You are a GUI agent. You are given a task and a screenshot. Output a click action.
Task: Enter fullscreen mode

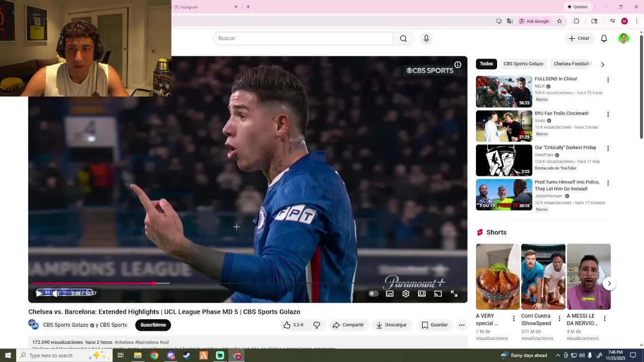pos(454,294)
